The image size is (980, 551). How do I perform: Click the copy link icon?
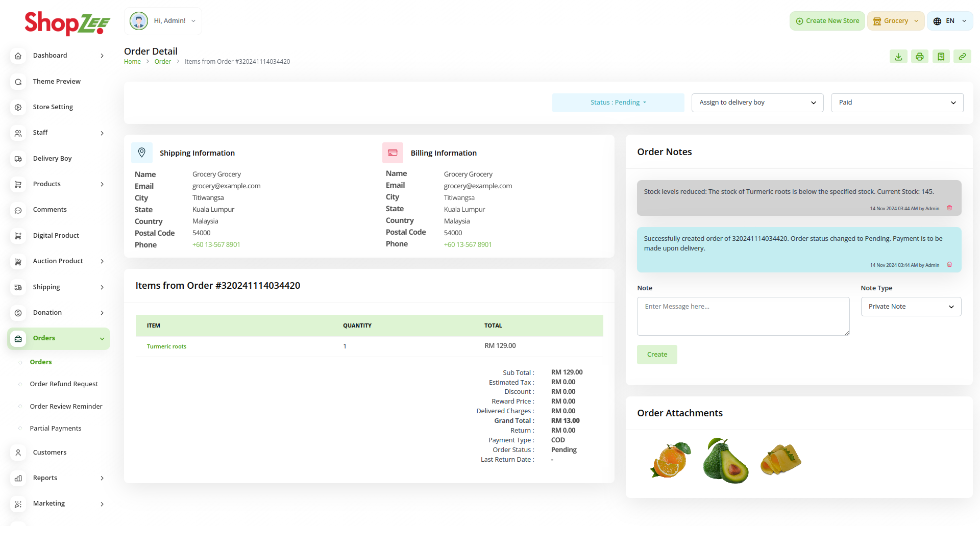click(x=962, y=57)
